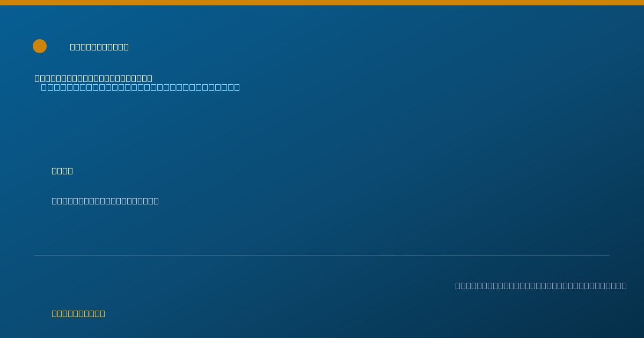Open the brand name next to the logo
Viewport: 644px width, 338px height.
click(99, 47)
